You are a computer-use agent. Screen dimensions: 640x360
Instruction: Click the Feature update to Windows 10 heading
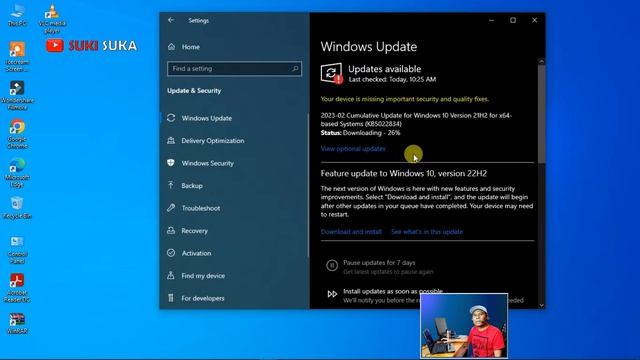pyautogui.click(x=404, y=173)
